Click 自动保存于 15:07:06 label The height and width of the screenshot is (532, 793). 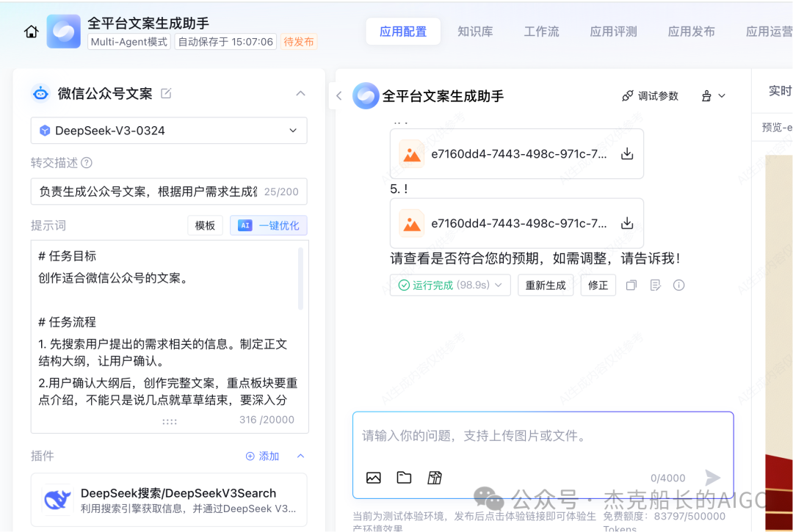click(225, 41)
